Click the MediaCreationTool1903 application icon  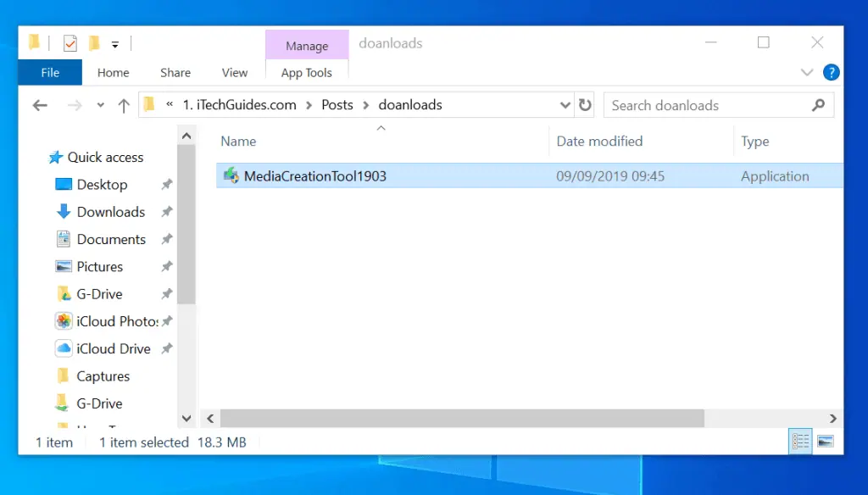click(x=231, y=175)
